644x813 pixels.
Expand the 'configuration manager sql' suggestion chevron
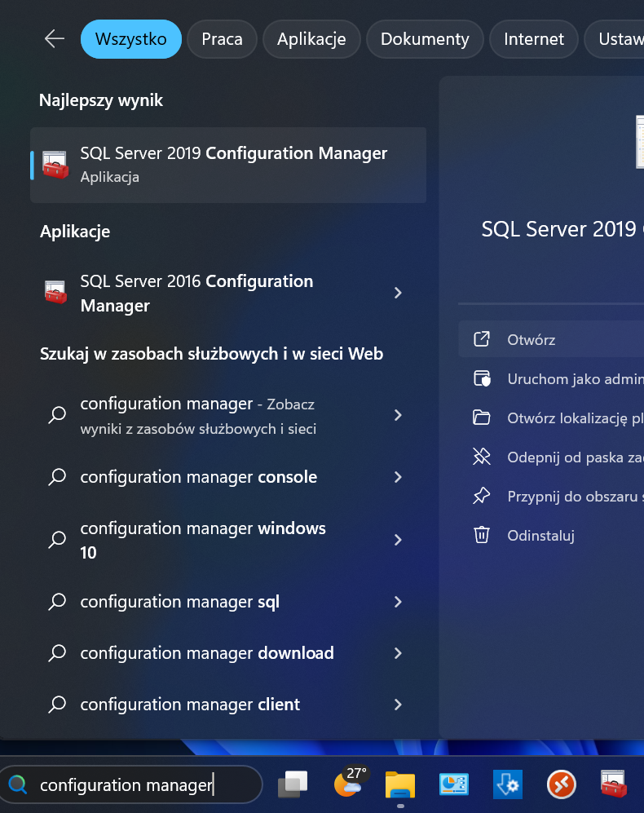pos(398,602)
